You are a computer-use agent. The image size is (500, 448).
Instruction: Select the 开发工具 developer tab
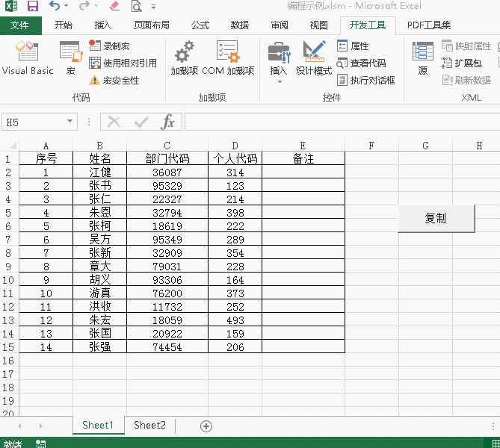pos(368,25)
